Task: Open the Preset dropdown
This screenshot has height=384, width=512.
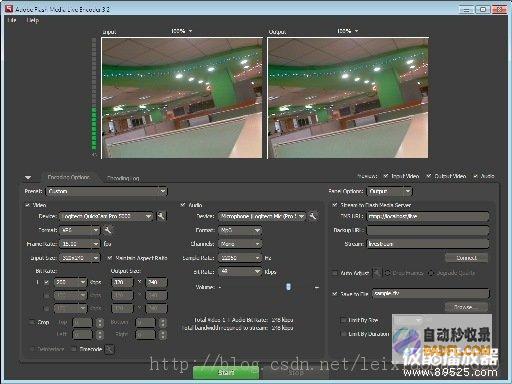Action: coord(106,191)
